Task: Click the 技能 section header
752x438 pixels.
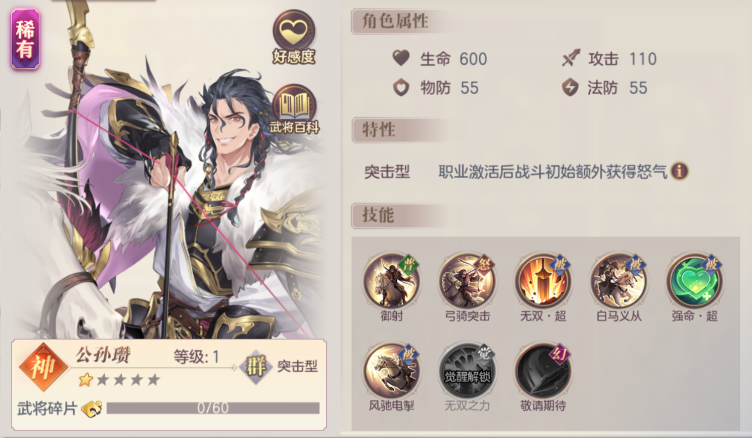Action: point(379,215)
